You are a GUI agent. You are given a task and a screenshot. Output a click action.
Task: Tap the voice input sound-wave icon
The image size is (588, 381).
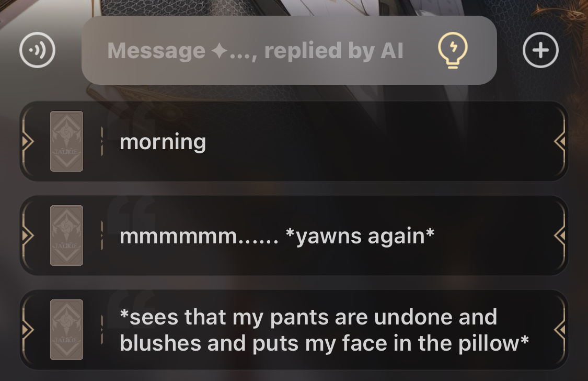coord(37,50)
